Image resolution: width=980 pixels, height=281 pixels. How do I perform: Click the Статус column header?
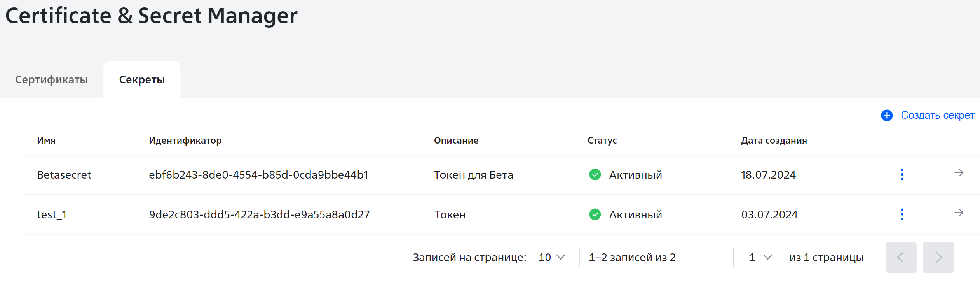coord(602,140)
